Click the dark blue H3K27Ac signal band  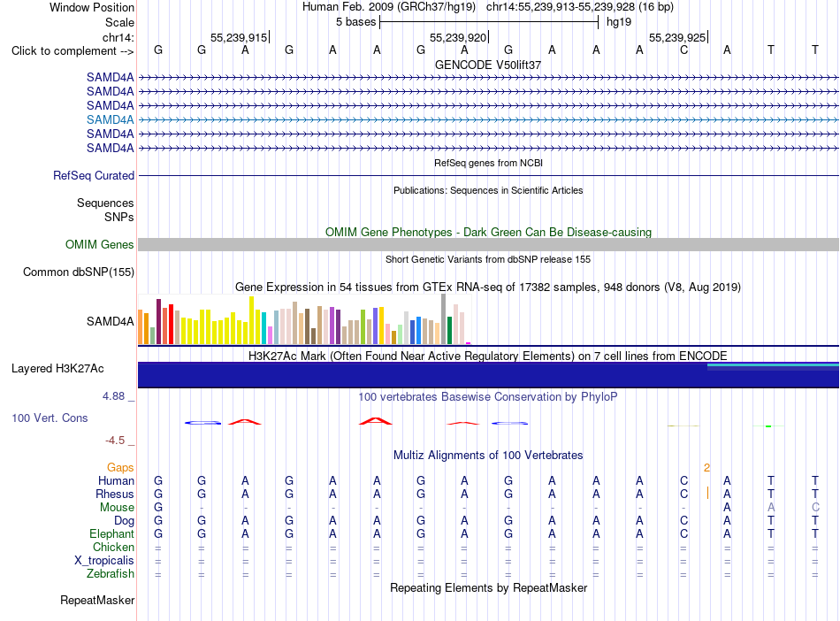[488, 376]
